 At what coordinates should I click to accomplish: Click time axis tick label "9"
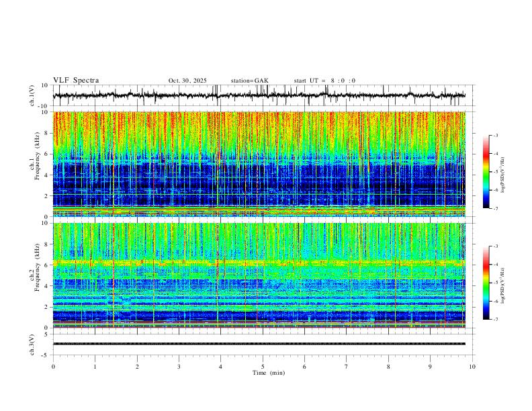[430, 367]
